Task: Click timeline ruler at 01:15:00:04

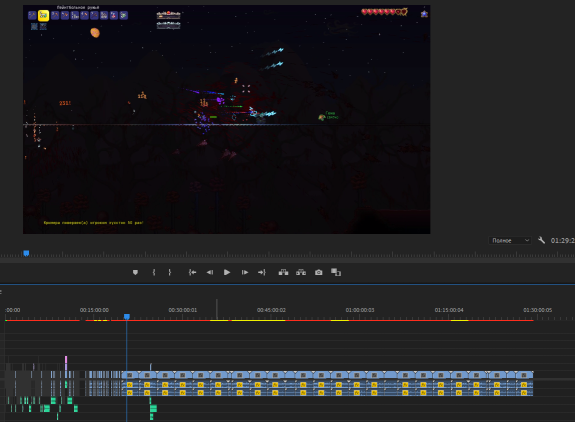Action: point(449,310)
